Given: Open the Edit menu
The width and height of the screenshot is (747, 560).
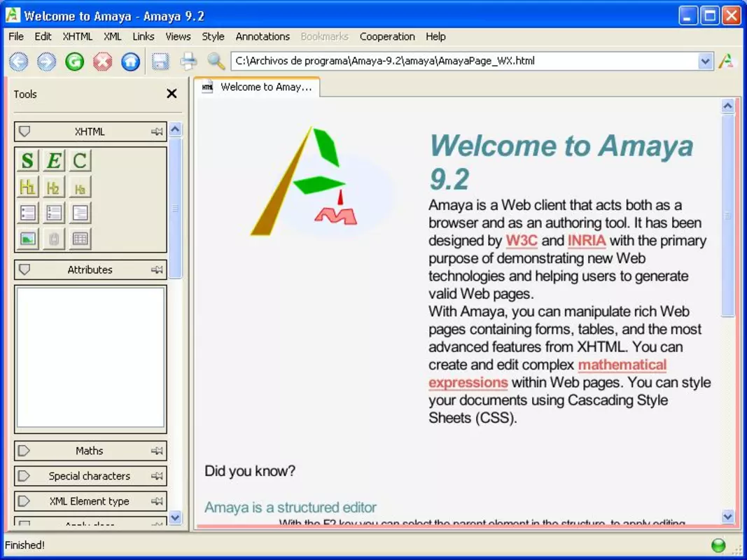Looking at the screenshot, I should [x=43, y=36].
